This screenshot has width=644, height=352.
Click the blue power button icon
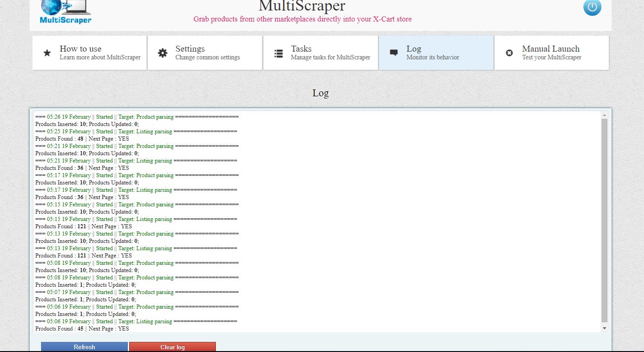pyautogui.click(x=592, y=7)
